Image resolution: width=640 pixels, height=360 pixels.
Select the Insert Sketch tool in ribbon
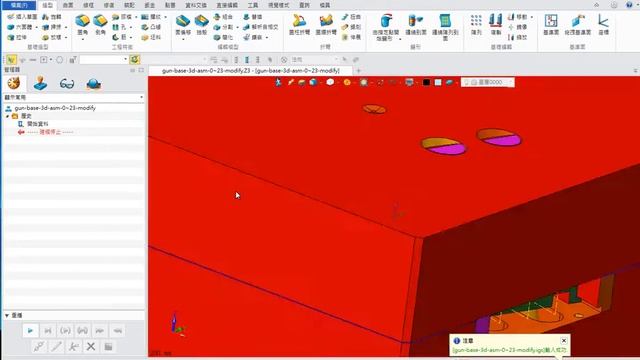click(x=22, y=17)
